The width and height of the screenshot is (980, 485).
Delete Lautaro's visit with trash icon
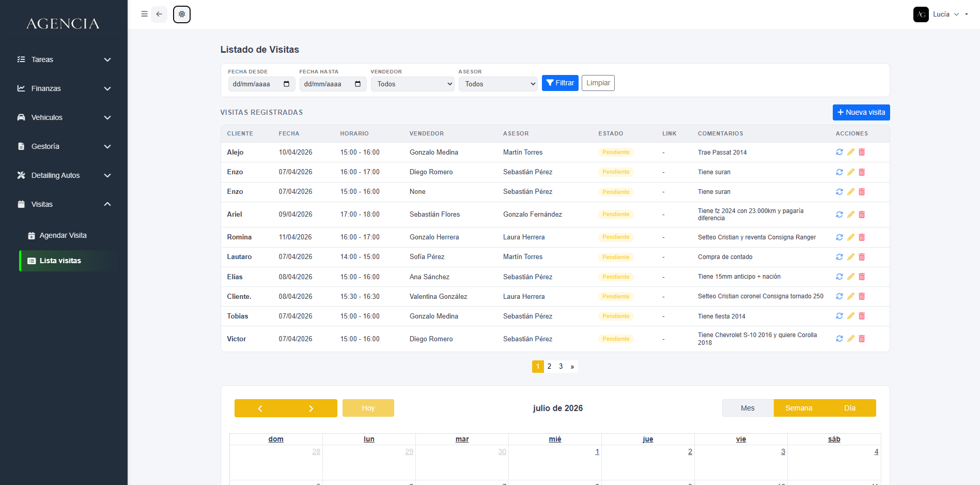click(862, 257)
